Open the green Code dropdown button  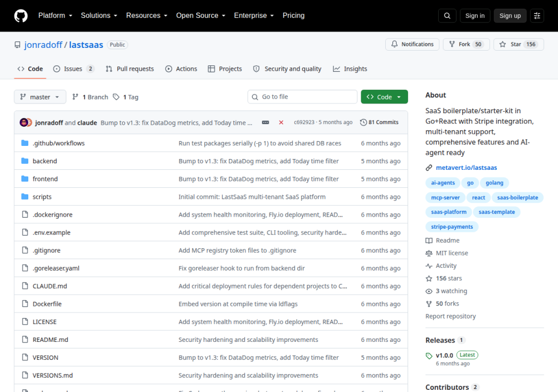click(384, 97)
